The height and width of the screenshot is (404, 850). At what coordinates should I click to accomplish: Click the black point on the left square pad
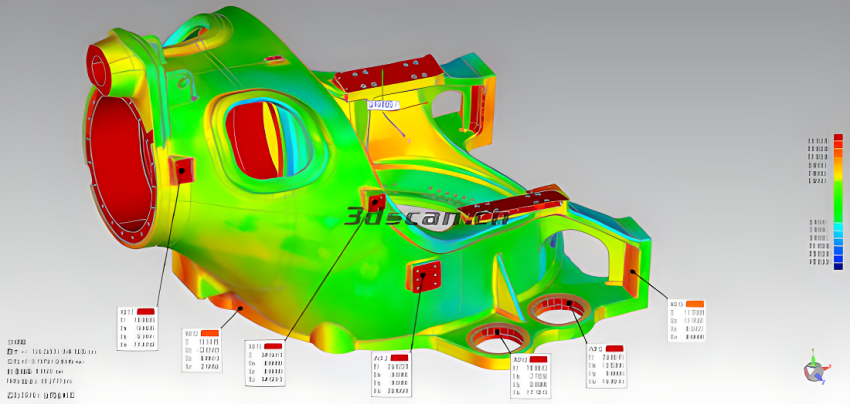182,171
